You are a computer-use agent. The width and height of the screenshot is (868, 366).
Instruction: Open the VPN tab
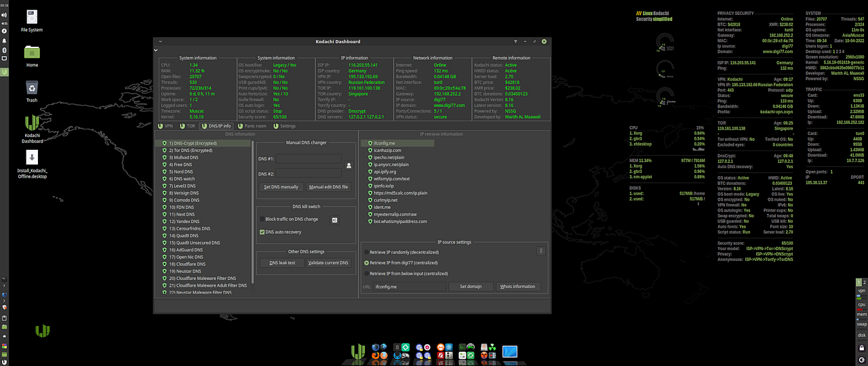tap(165, 126)
